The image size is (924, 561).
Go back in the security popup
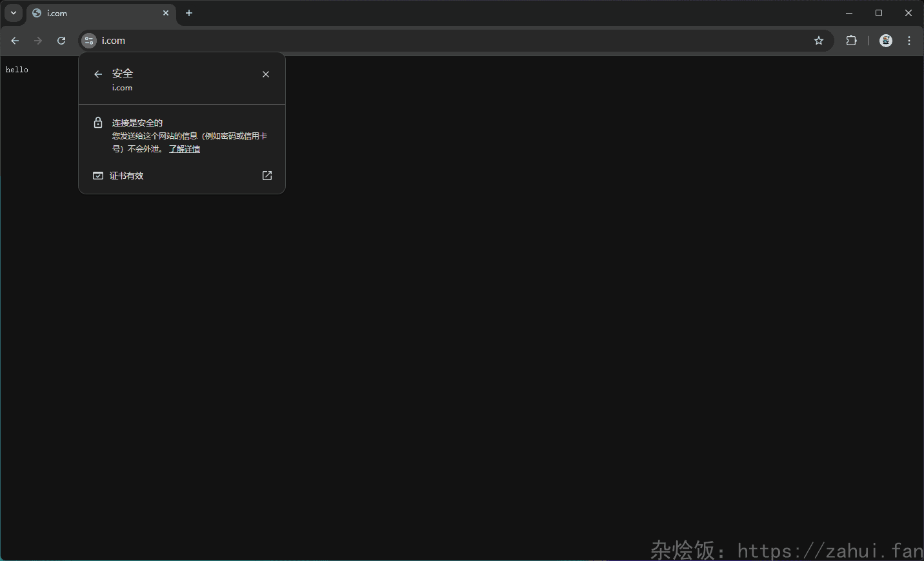tap(98, 74)
